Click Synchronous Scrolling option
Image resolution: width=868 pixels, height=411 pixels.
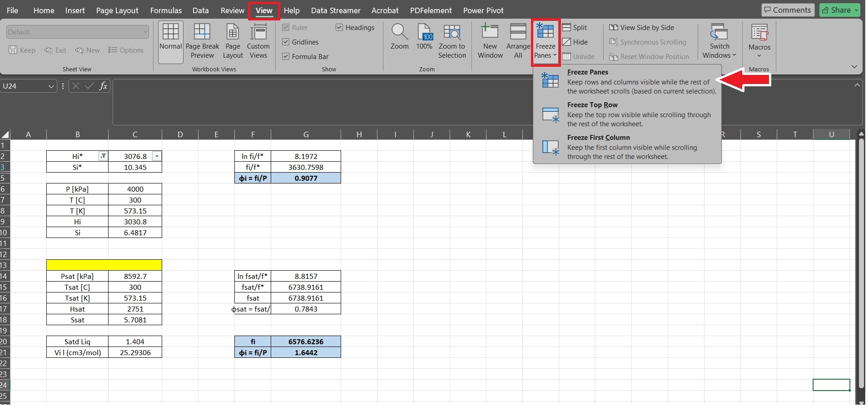coord(648,42)
